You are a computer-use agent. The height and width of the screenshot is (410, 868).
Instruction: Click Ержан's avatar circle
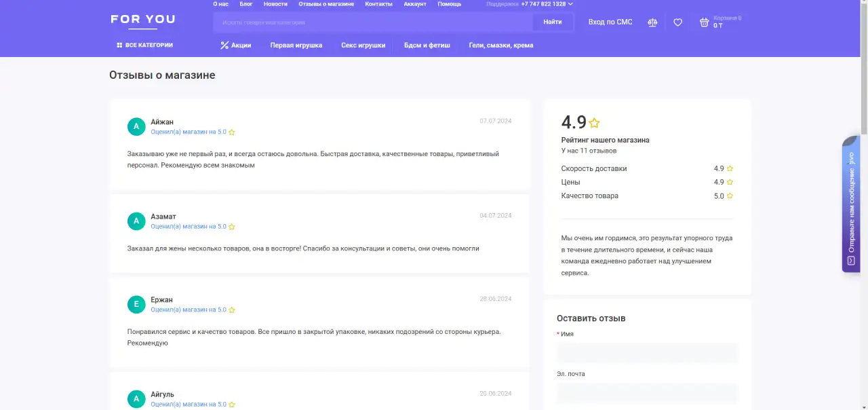tap(136, 304)
